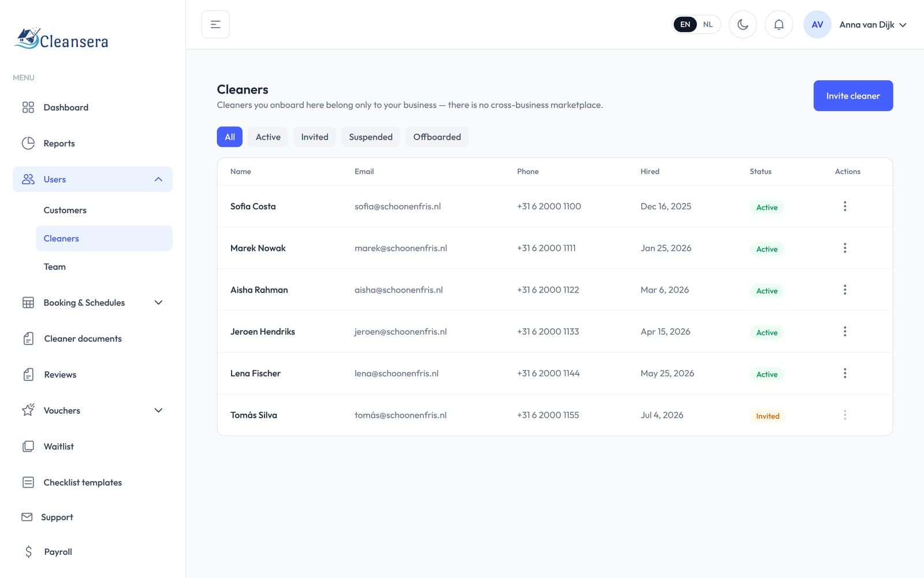Screen dimensions: 924x578
Task: Click the name Marek Nowak
Action: tap(258, 248)
